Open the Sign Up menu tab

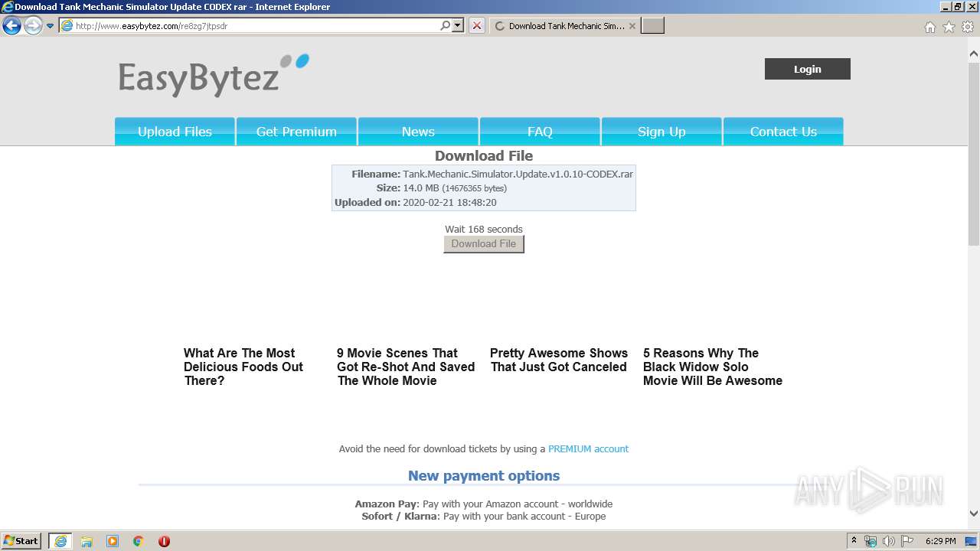tap(661, 132)
